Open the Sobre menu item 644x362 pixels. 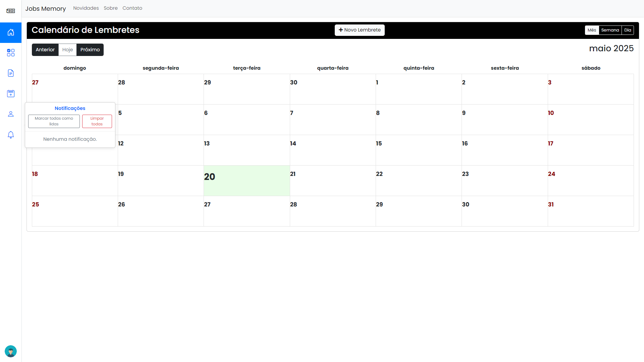click(110, 8)
